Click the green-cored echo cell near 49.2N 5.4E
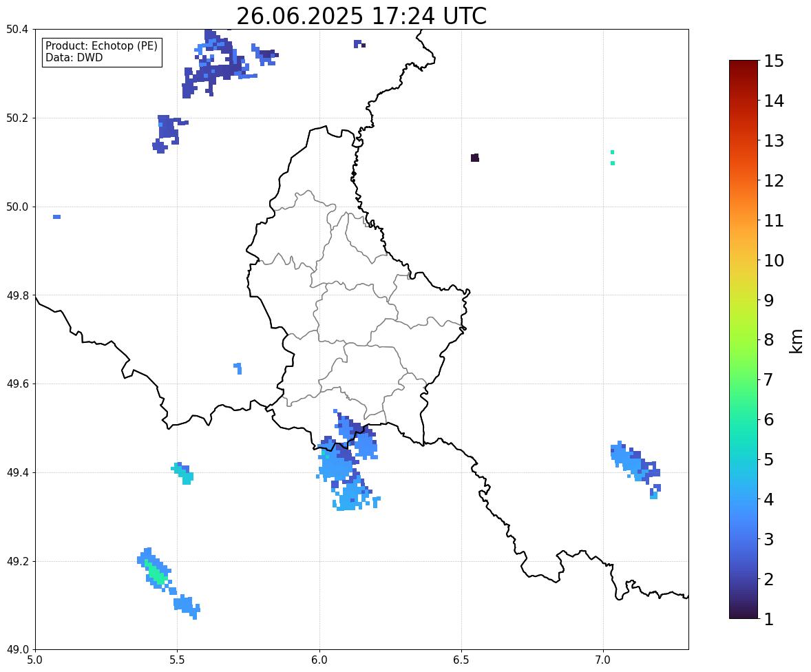The width and height of the screenshot is (811, 672). pyautogui.click(x=155, y=571)
